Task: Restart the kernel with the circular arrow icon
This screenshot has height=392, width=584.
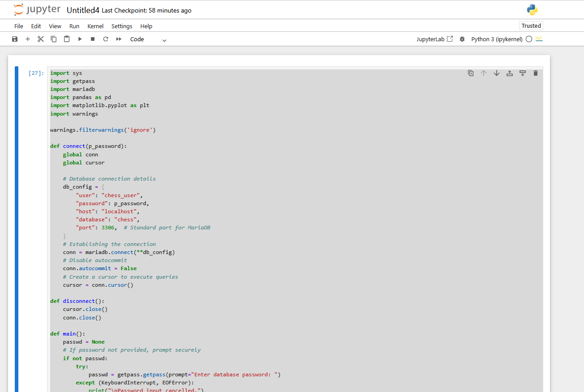Action: (106, 39)
